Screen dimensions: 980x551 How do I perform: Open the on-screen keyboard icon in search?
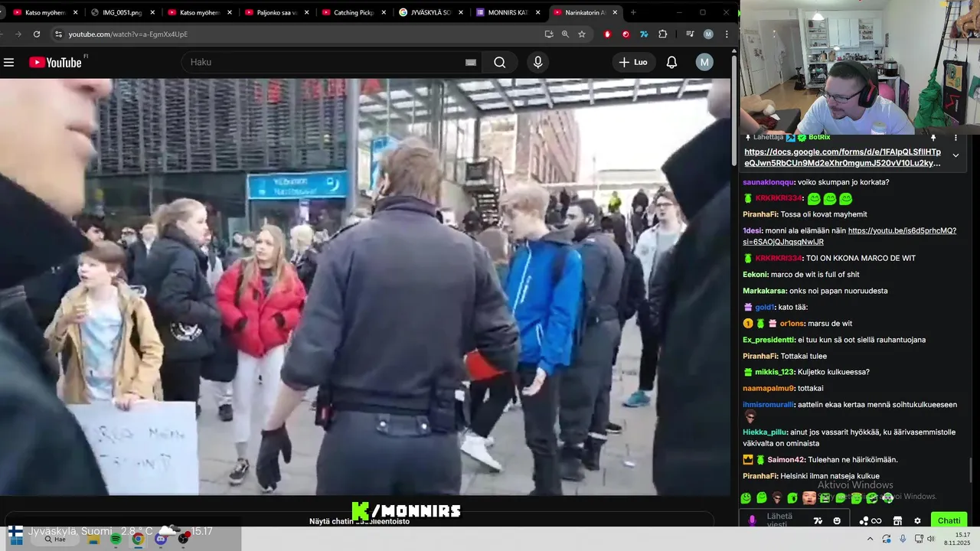470,62
